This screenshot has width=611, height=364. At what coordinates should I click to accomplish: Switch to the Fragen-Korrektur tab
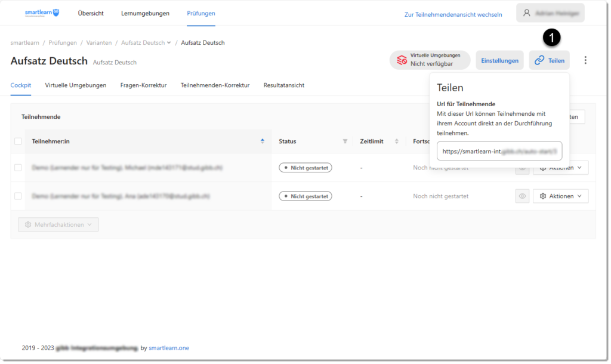pos(143,85)
